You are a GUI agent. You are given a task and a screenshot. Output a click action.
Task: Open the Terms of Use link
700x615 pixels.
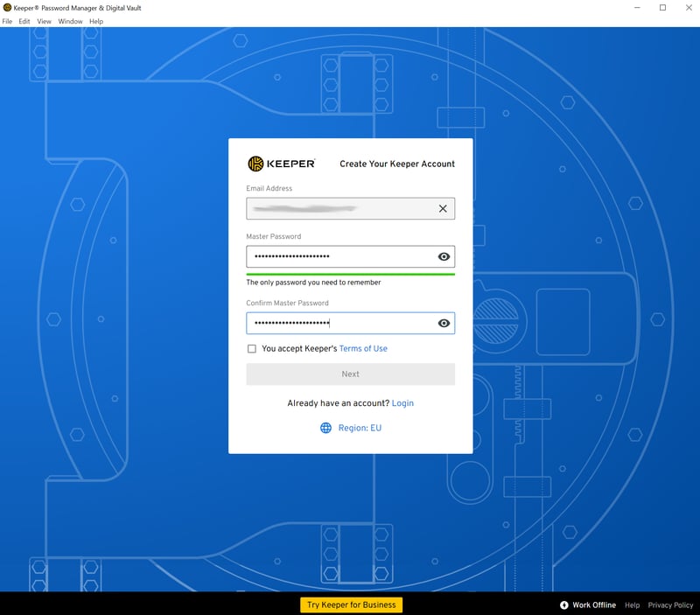(x=363, y=348)
